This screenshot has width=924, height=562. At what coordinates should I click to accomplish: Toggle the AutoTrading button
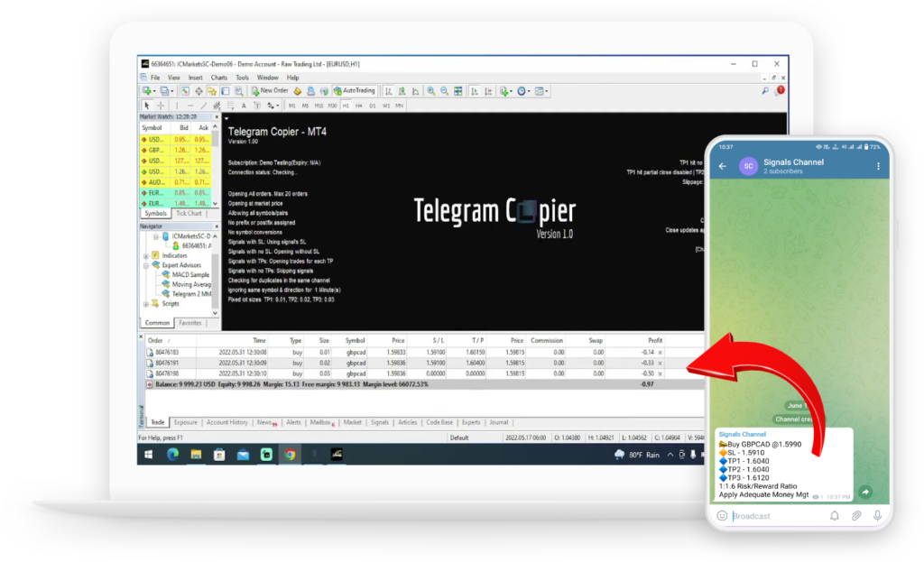tap(354, 91)
